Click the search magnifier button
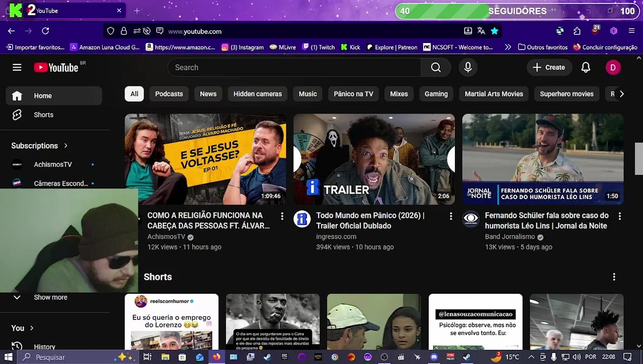This screenshot has width=643, height=364. tap(436, 67)
